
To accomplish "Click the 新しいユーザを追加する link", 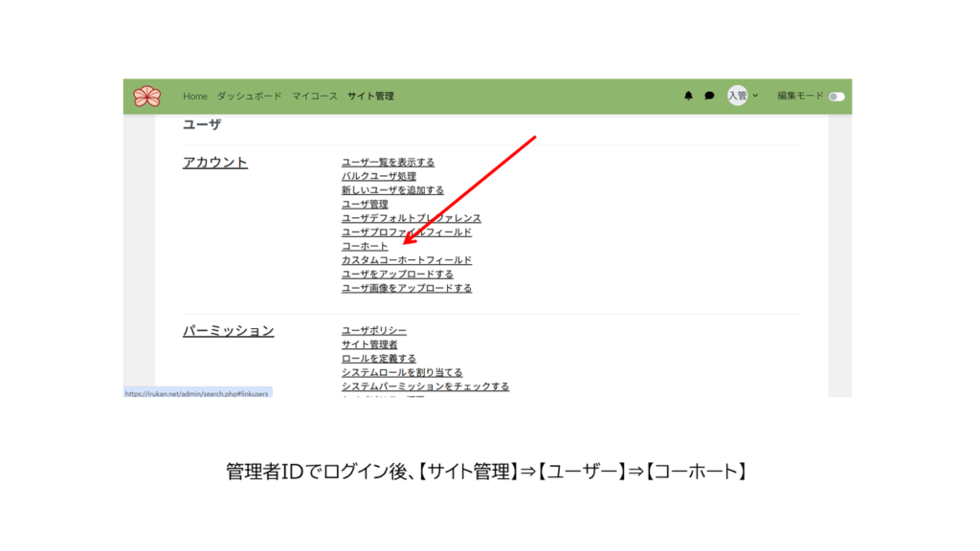I will tap(392, 190).
